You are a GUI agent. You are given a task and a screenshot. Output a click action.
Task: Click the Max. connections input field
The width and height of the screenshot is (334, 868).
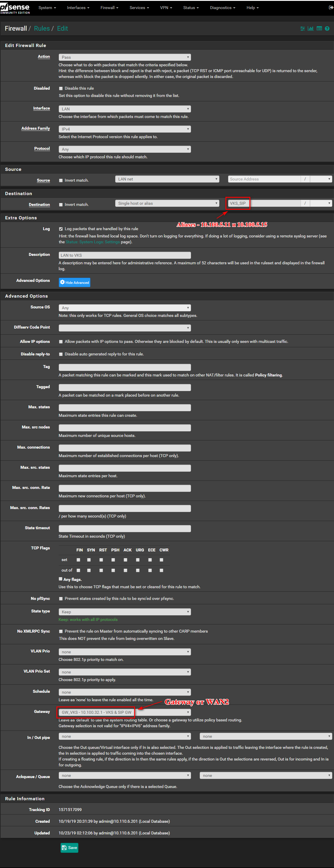click(x=125, y=448)
